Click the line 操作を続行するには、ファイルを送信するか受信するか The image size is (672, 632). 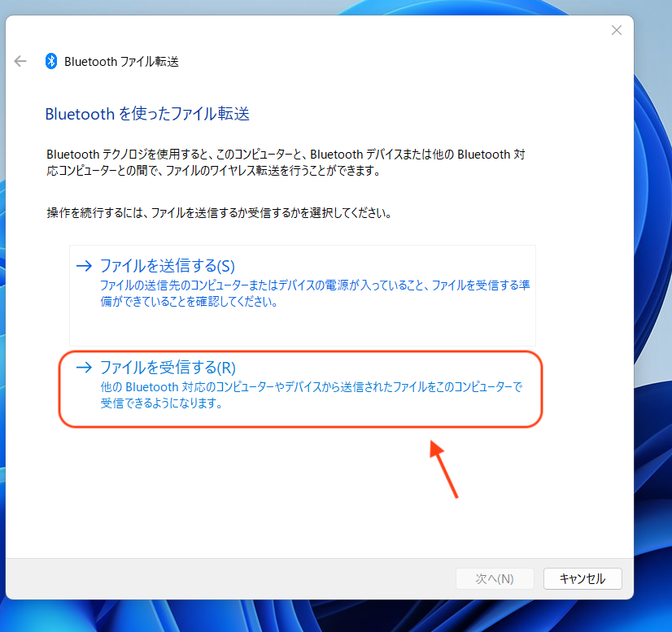point(219,212)
